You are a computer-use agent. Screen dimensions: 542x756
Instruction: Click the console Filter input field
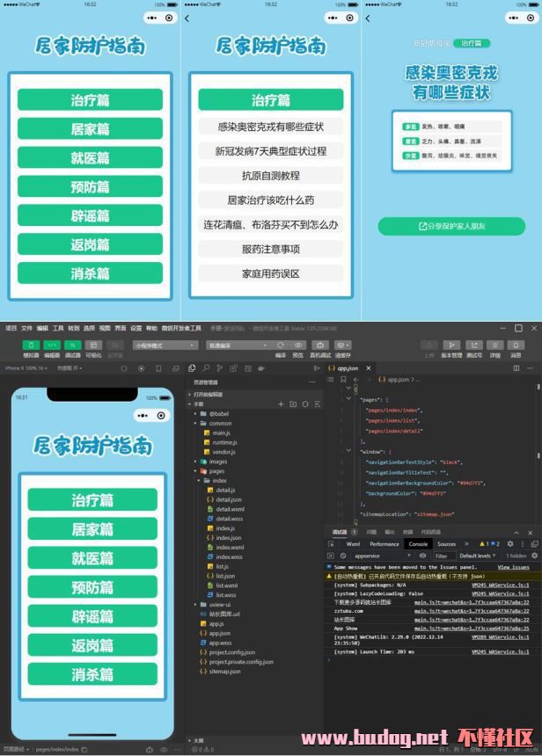(x=443, y=556)
